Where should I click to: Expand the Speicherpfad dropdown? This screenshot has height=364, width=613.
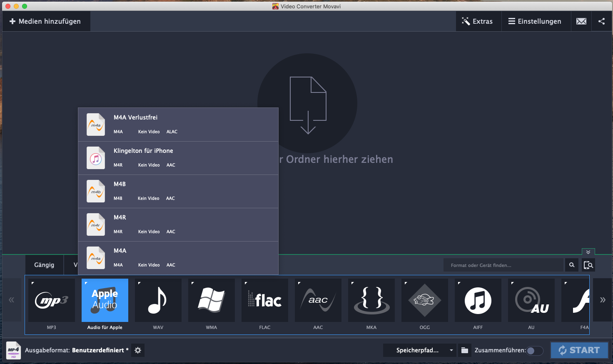[x=451, y=350]
